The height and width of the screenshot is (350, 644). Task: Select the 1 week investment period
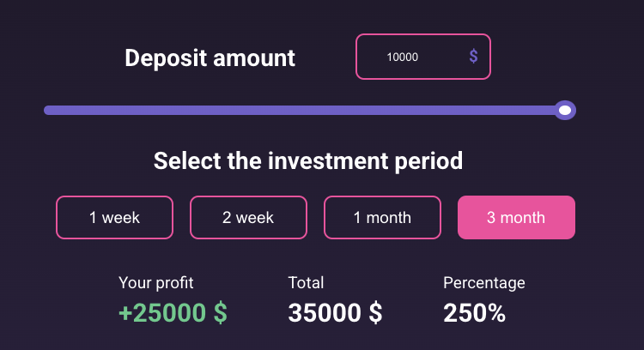coord(114,218)
